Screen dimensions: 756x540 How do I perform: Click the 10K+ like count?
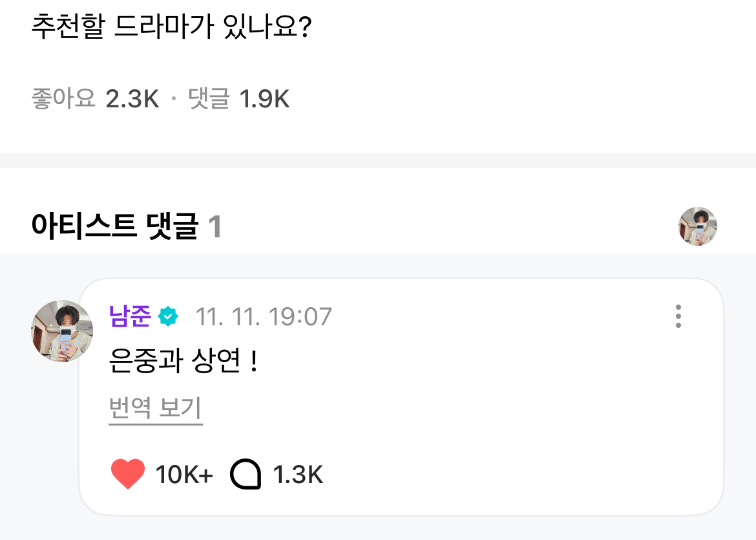(x=184, y=475)
